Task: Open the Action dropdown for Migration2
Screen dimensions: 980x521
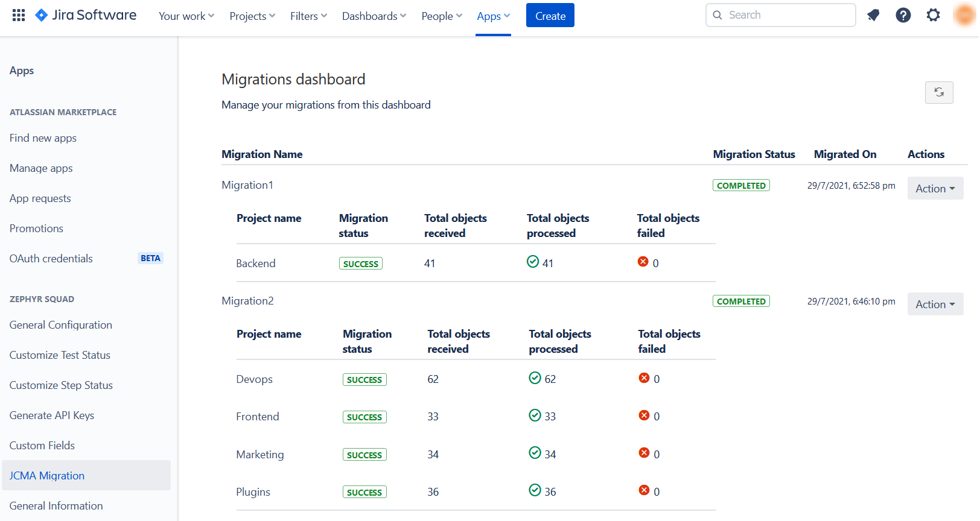Action: (x=935, y=304)
